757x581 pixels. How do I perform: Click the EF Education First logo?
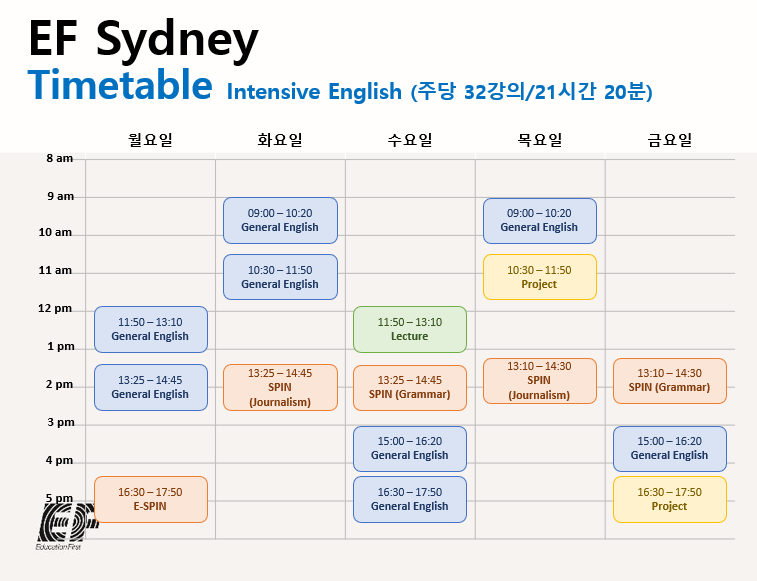coord(66,526)
